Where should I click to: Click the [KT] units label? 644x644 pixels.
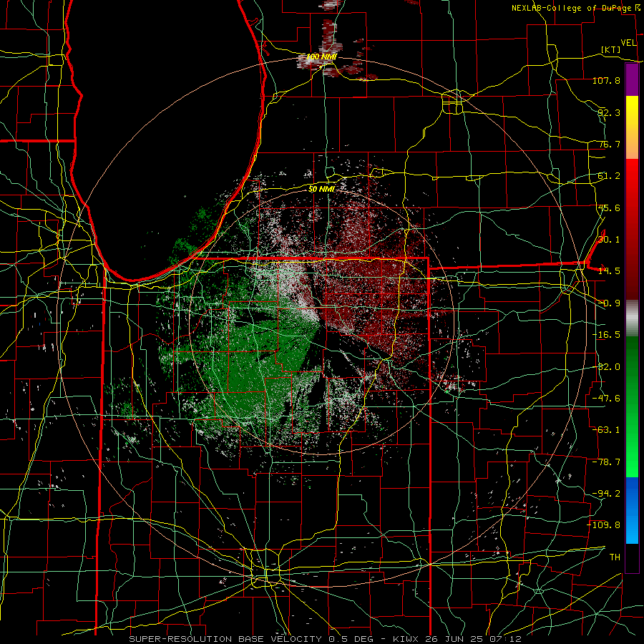click(611, 49)
